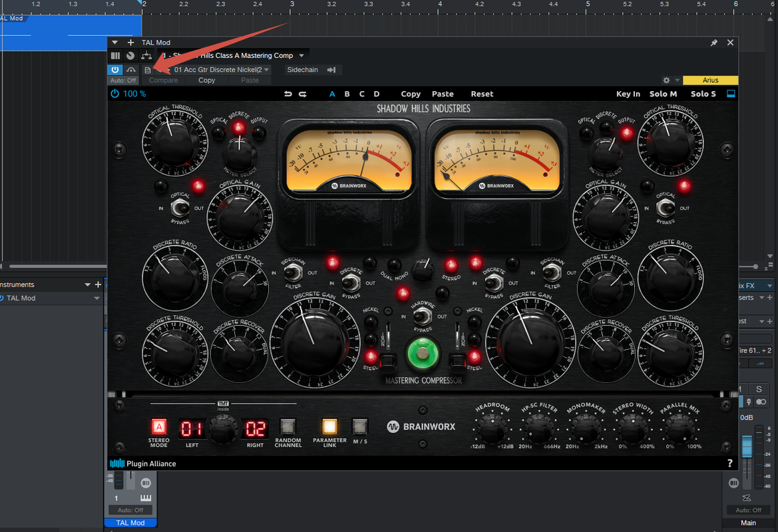The height and width of the screenshot is (532, 778).
Task: Toggle the blue rack panel view icon
Action: click(731, 93)
